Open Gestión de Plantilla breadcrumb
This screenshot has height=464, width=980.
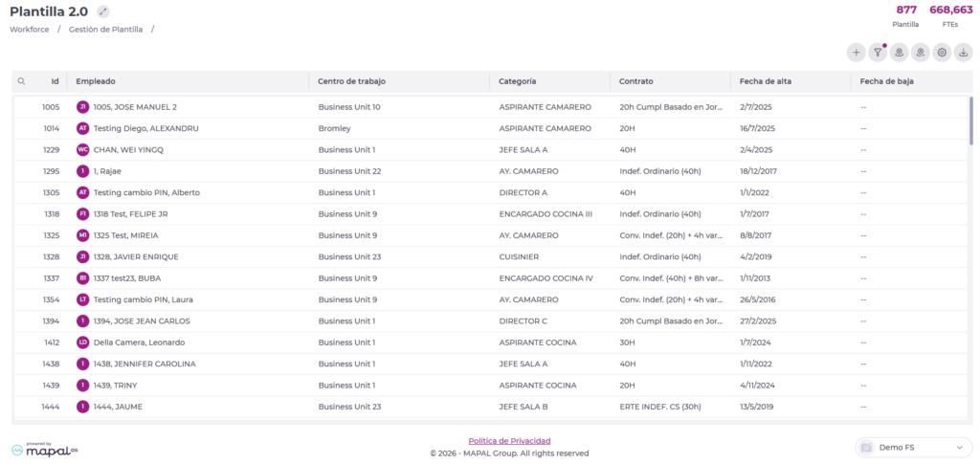coord(105,30)
